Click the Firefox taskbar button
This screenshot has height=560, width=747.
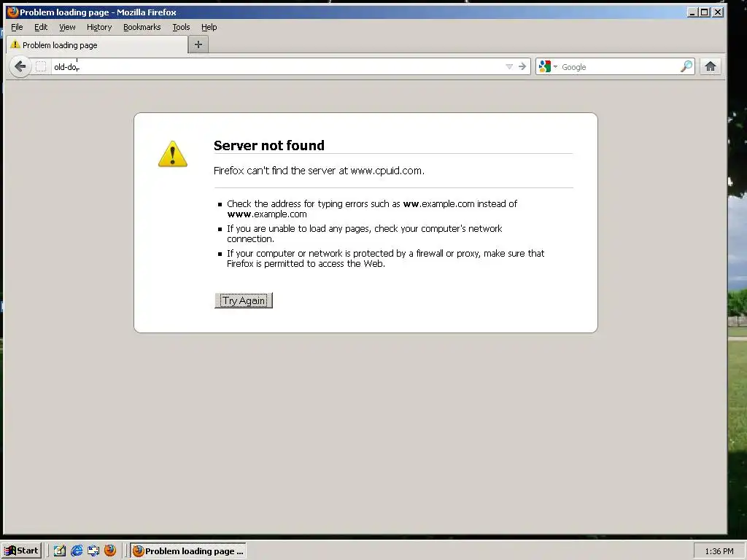tap(188, 551)
